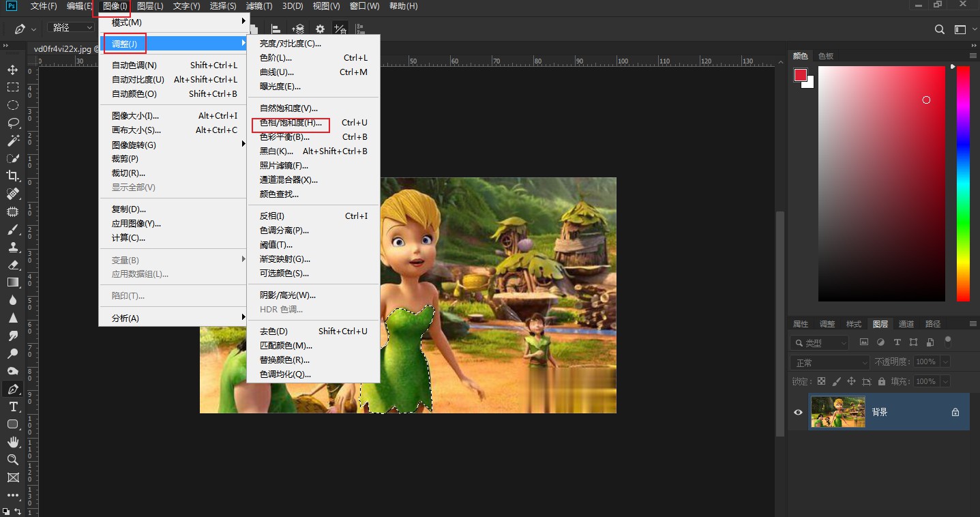This screenshot has width=980, height=517.
Task: Click the 背景 layer thumbnail
Action: point(838,412)
